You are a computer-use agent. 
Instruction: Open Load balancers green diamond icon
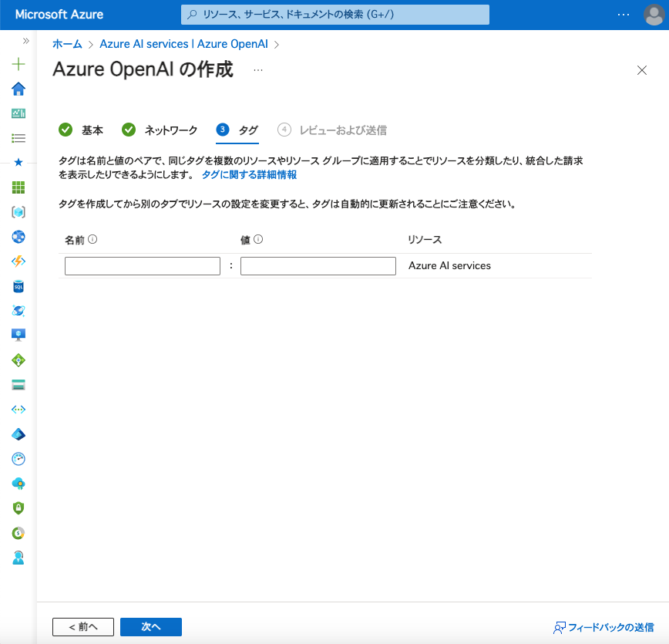click(18, 360)
